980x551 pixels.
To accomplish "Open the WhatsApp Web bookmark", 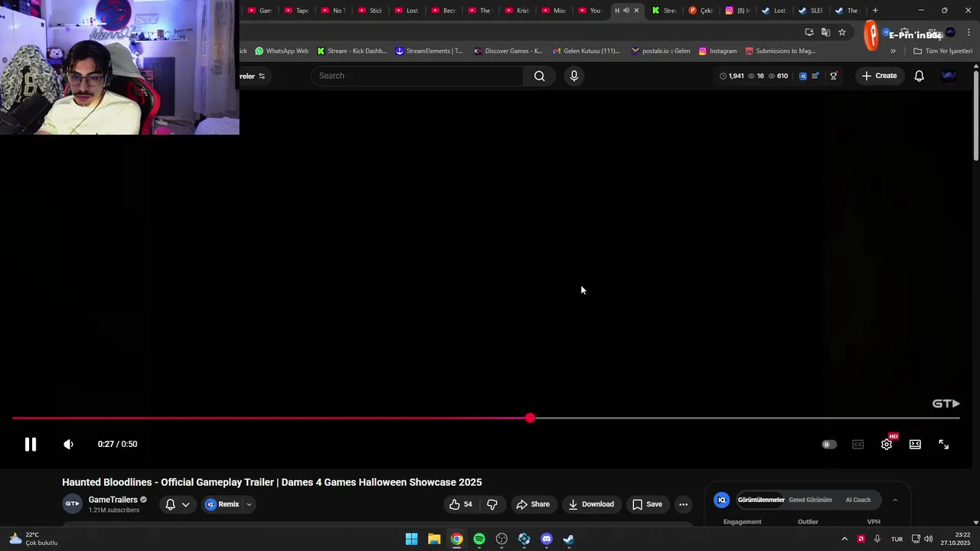I will click(x=281, y=51).
